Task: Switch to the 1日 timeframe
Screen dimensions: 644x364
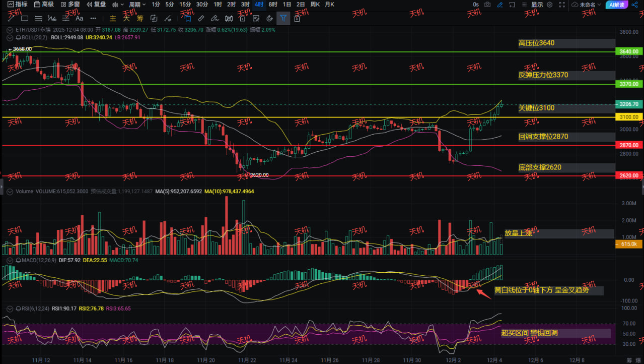Action: pyautogui.click(x=287, y=5)
